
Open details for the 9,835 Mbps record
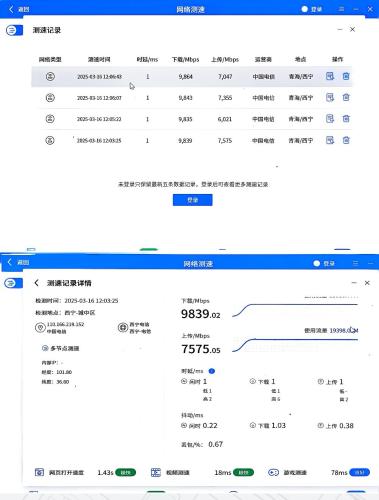[x=330, y=119]
